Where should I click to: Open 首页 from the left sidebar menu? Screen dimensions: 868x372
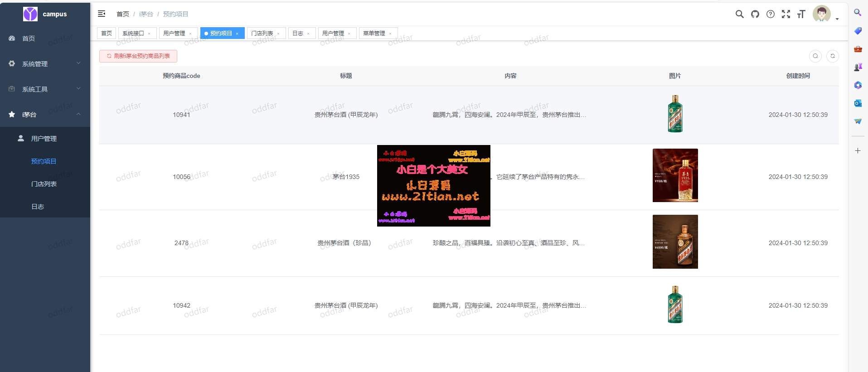click(45, 39)
